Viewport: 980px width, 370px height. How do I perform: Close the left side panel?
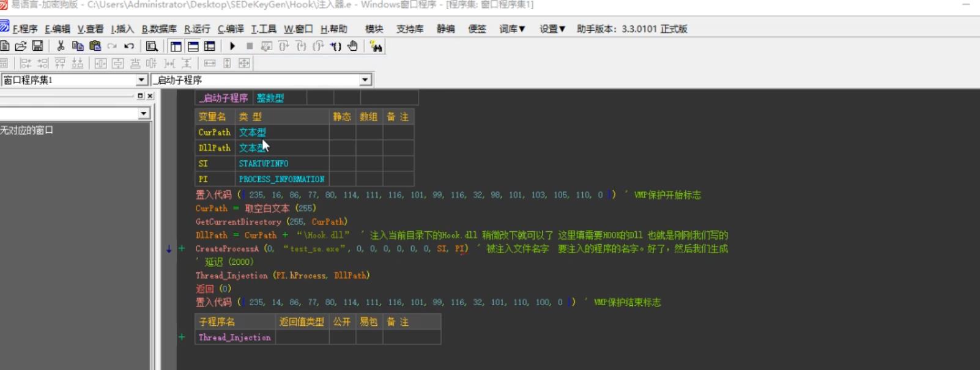point(150,96)
